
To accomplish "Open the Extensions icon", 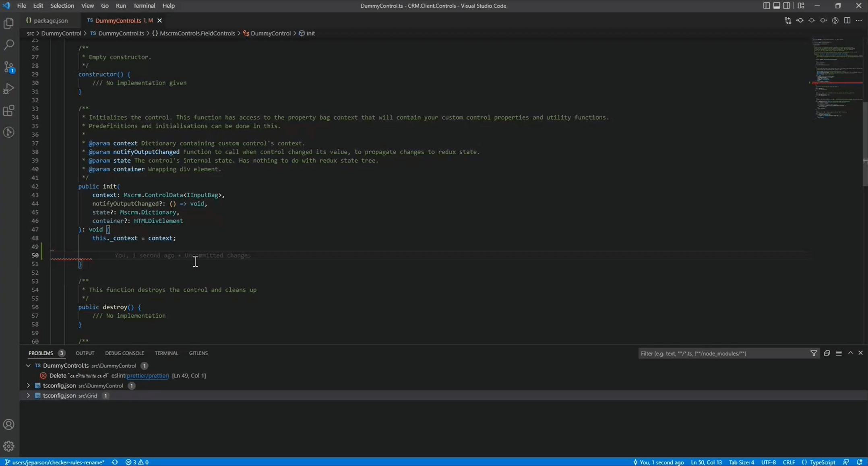I will pyautogui.click(x=9, y=110).
